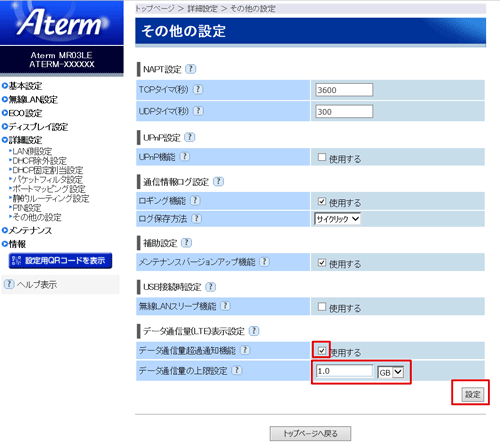Open the GB unit dropdown
500x446 pixels.
pyautogui.click(x=391, y=372)
